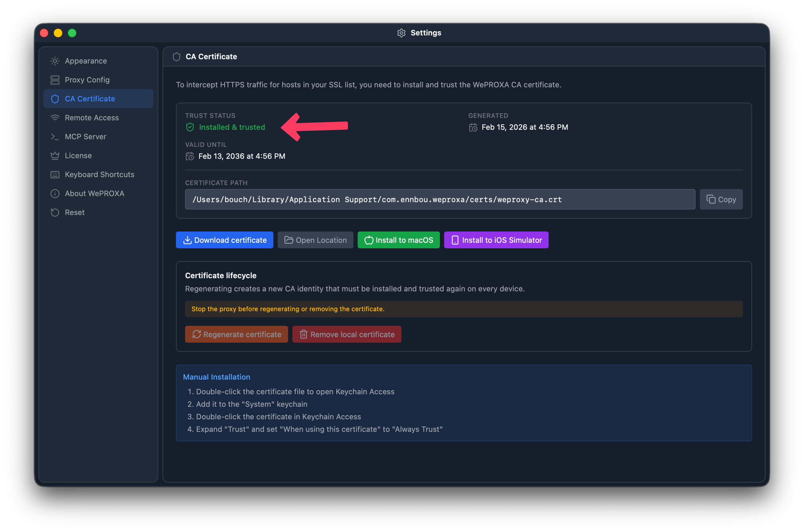Click the Keyboard Shortcuts keyboard icon
The image size is (804, 532).
click(x=55, y=175)
